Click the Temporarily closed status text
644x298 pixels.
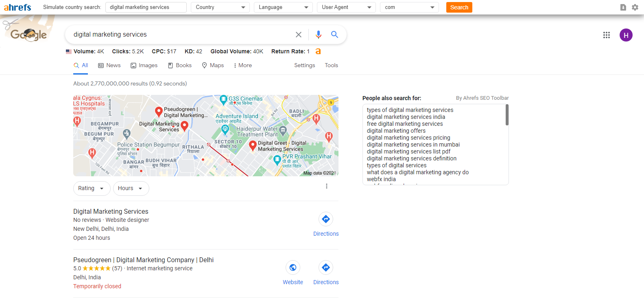click(x=97, y=286)
